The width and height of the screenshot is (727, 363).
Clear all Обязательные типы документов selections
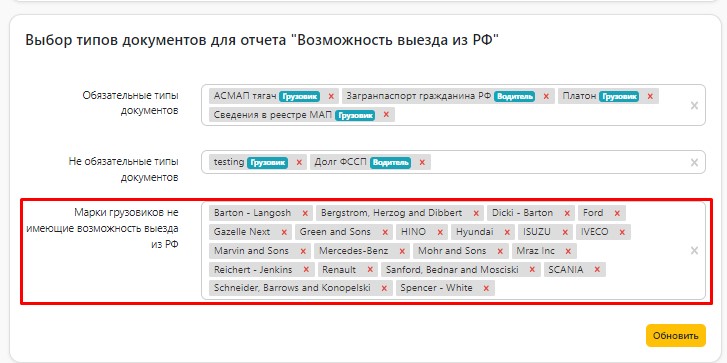(x=694, y=105)
